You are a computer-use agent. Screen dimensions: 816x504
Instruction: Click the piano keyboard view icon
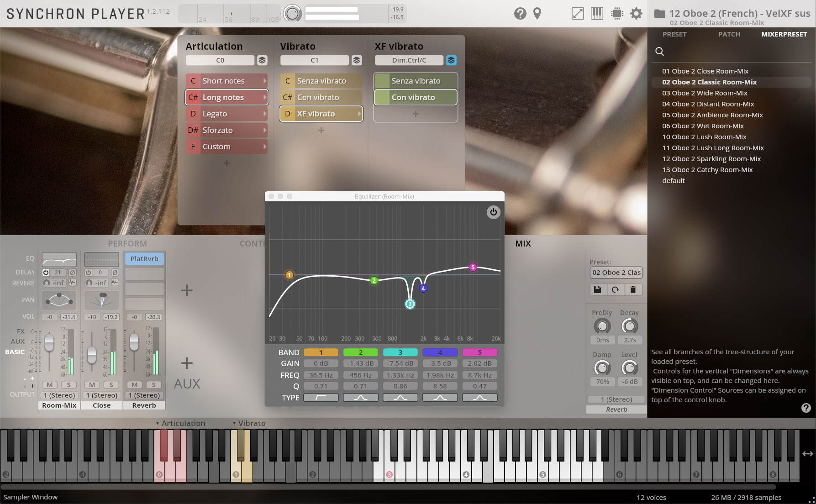(597, 14)
